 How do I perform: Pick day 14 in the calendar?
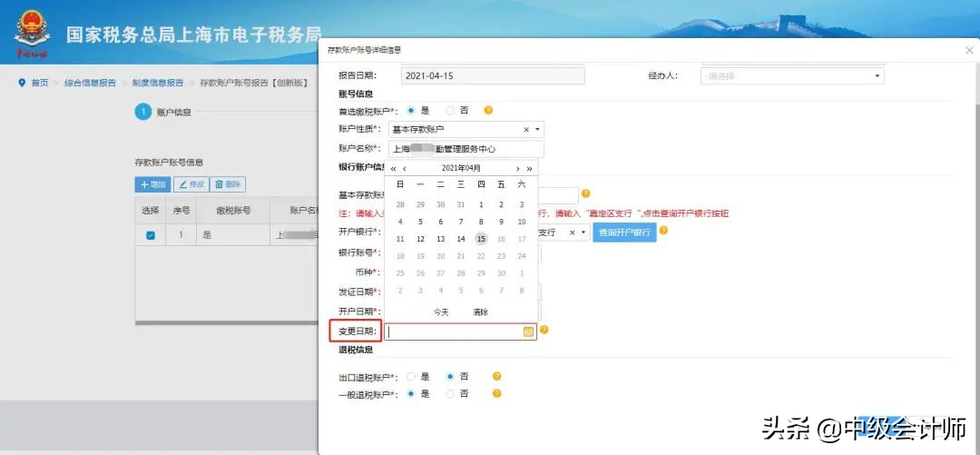click(461, 239)
